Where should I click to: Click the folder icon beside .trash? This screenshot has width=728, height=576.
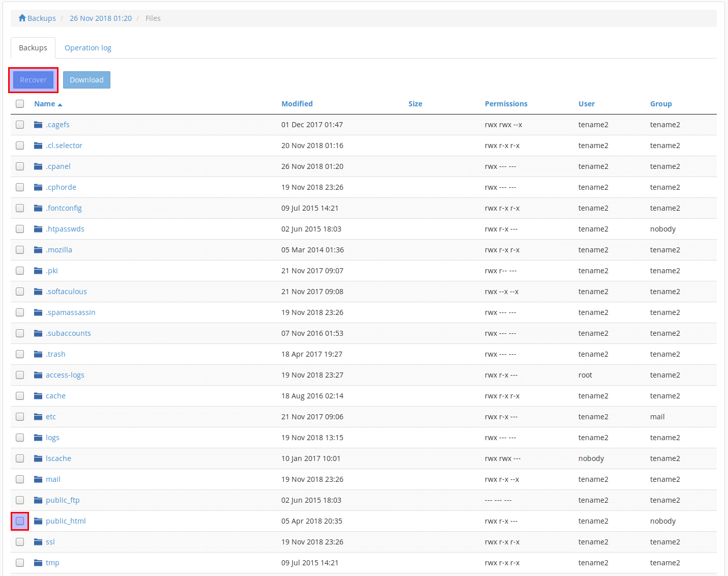coord(38,354)
